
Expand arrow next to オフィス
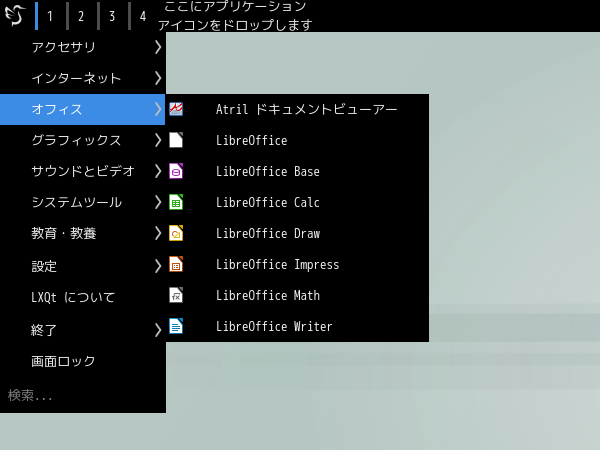[158, 109]
